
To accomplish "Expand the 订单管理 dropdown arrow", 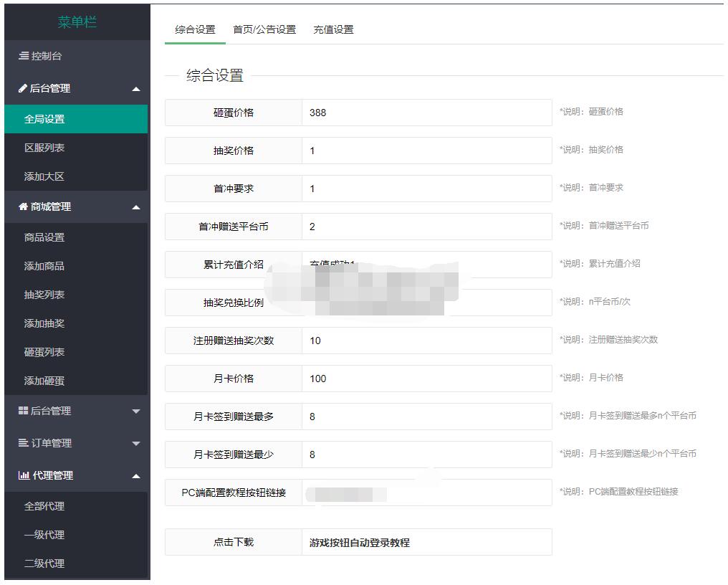I will pos(136,444).
